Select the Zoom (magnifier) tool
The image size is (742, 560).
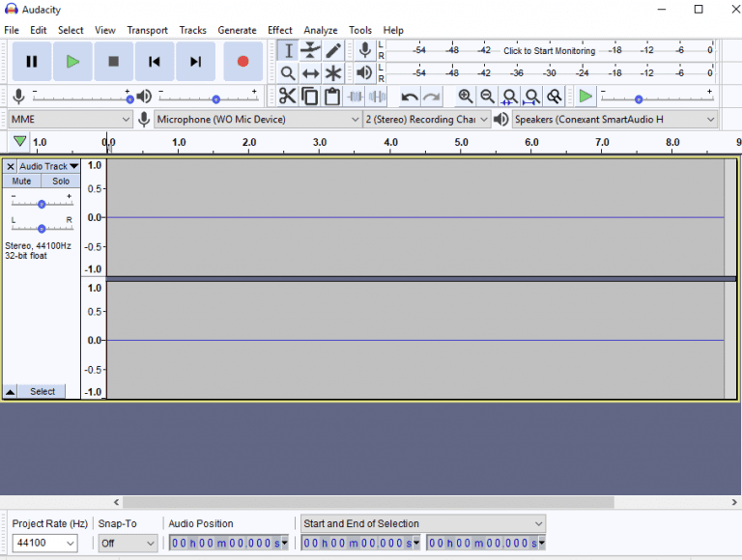tap(288, 72)
